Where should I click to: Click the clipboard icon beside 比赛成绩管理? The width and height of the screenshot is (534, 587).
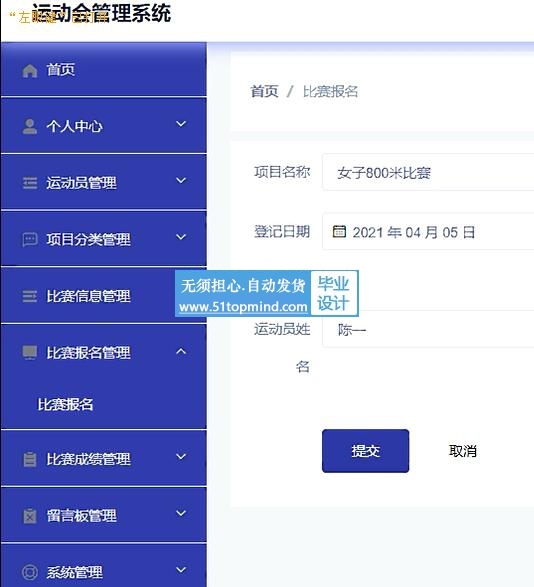tap(30, 459)
